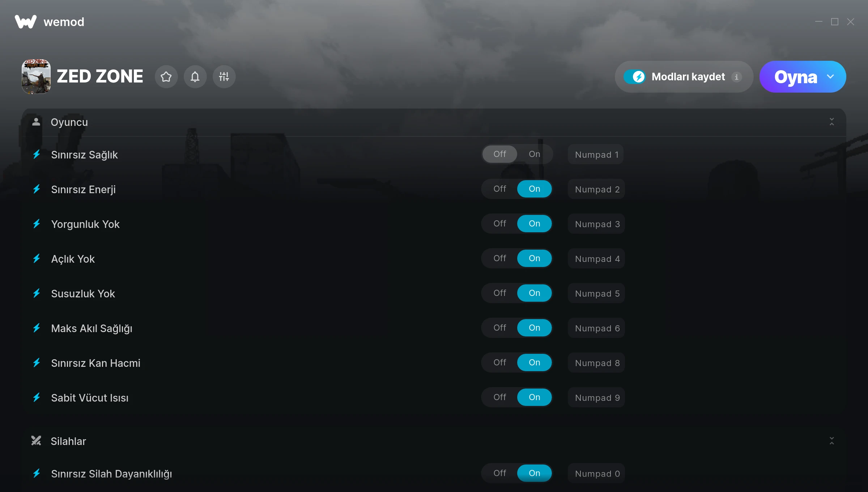Select the Sınırsız Enerji mod label
Screen dimensions: 868x492
pyautogui.click(x=83, y=190)
